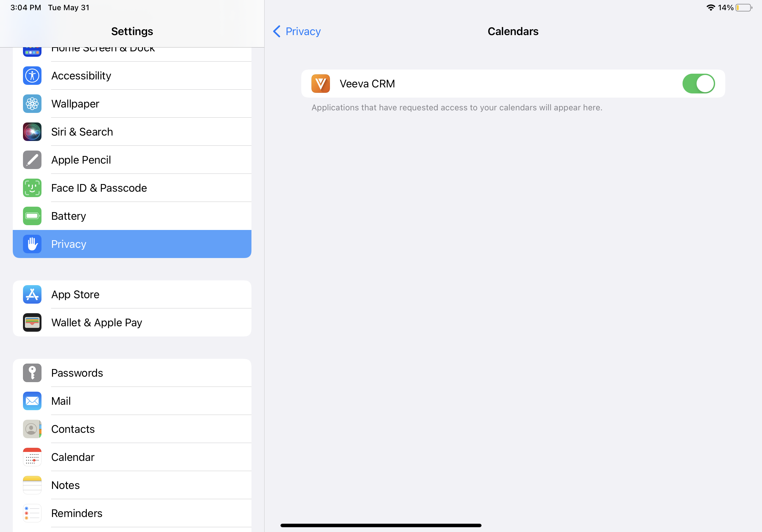Viewport: 762px width, 532px height.
Task: Open Reminders settings row
Action: [x=132, y=513]
